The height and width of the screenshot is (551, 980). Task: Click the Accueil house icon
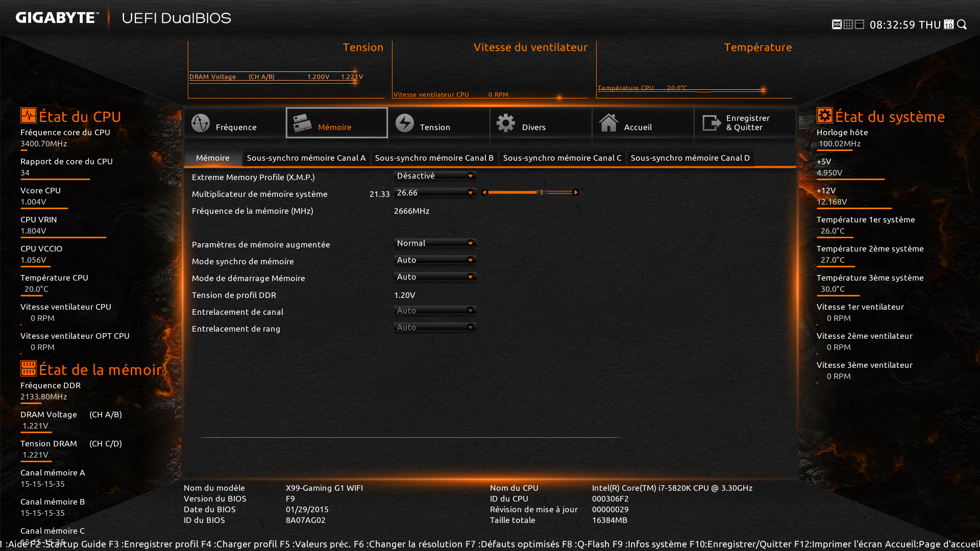(x=608, y=123)
